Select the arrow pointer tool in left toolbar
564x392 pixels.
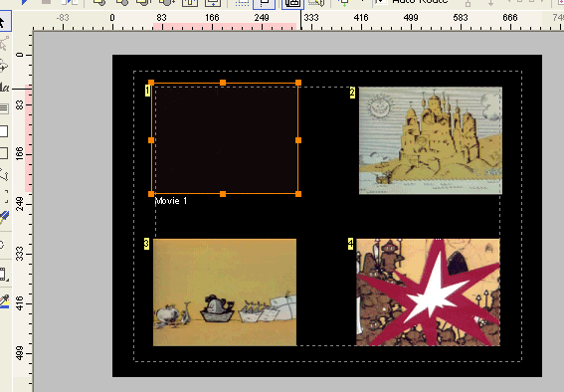[x=3, y=22]
